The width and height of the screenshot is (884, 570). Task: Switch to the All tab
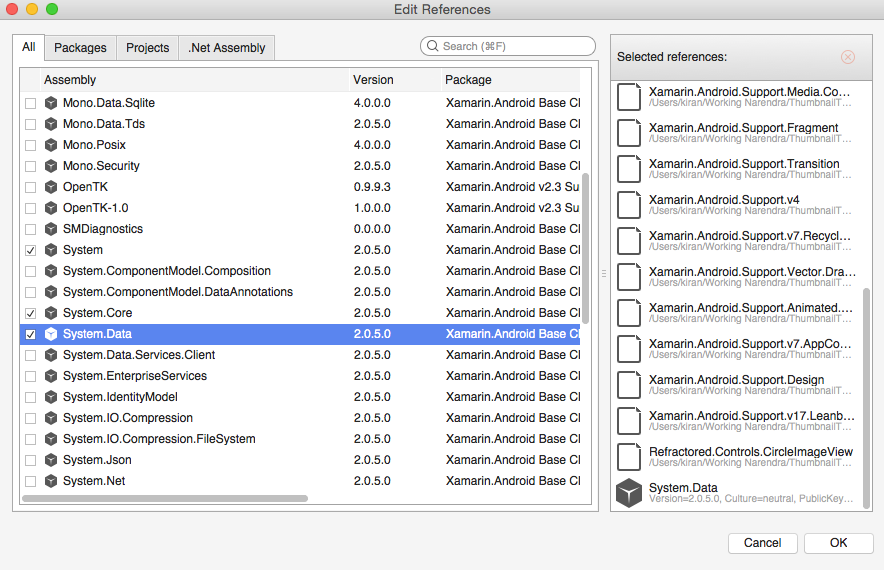click(x=29, y=47)
